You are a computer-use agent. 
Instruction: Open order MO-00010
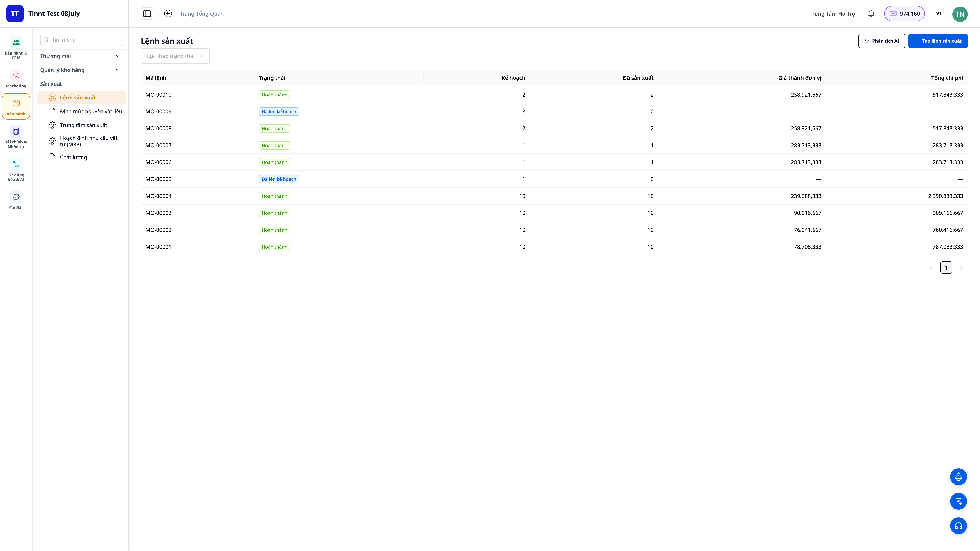click(x=158, y=95)
